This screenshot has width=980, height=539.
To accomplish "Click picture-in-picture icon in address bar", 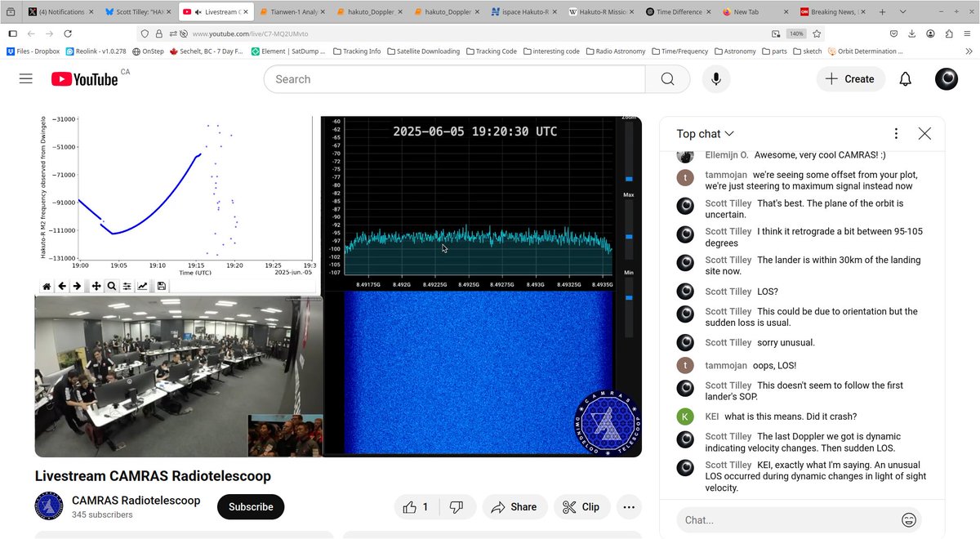I will coord(775,33).
